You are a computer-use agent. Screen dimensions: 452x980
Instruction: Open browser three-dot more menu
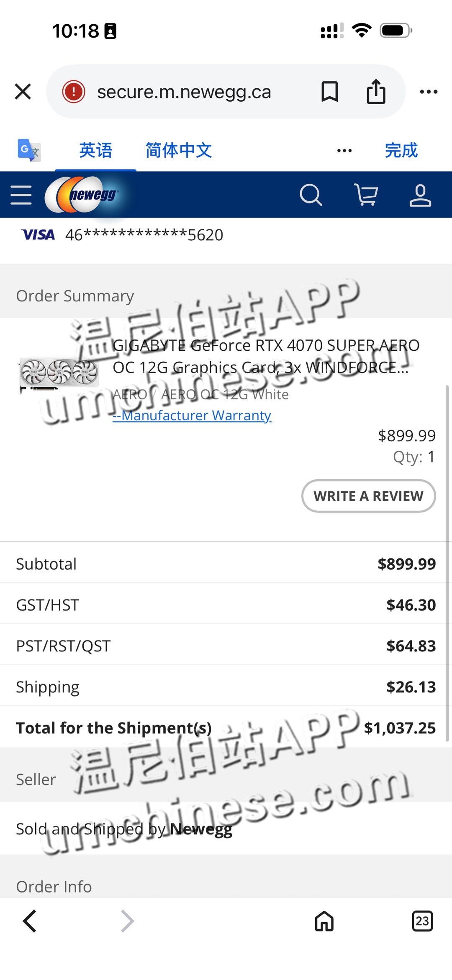coord(429,92)
